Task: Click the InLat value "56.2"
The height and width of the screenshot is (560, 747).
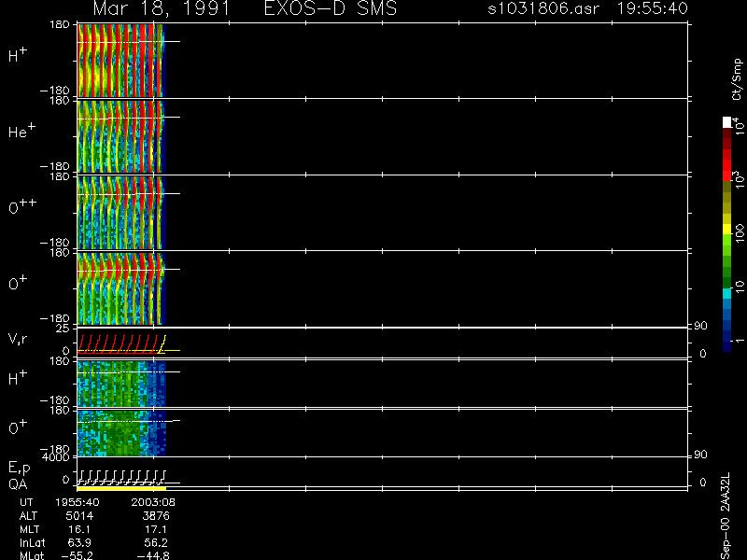Action: (155, 542)
